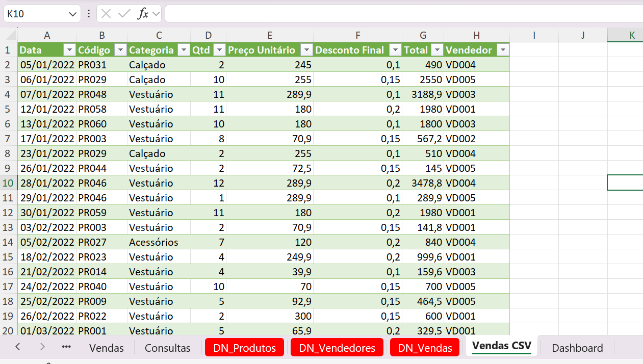Click date cell 18/02/2022

point(47,257)
